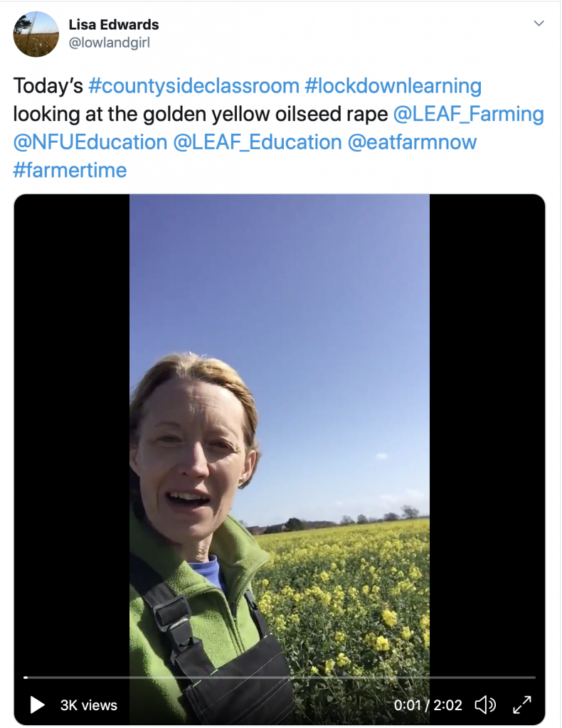This screenshot has height=728, width=562.
Task: Click the black letterbox area right of video
Action: 487,427
